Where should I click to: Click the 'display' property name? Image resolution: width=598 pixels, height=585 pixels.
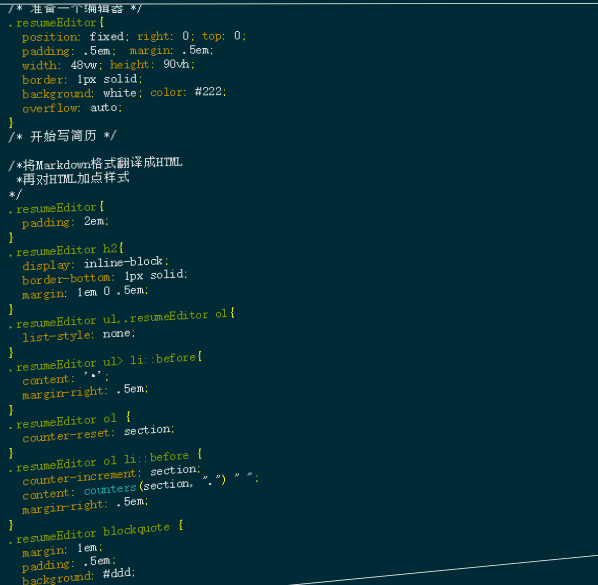coord(46,265)
